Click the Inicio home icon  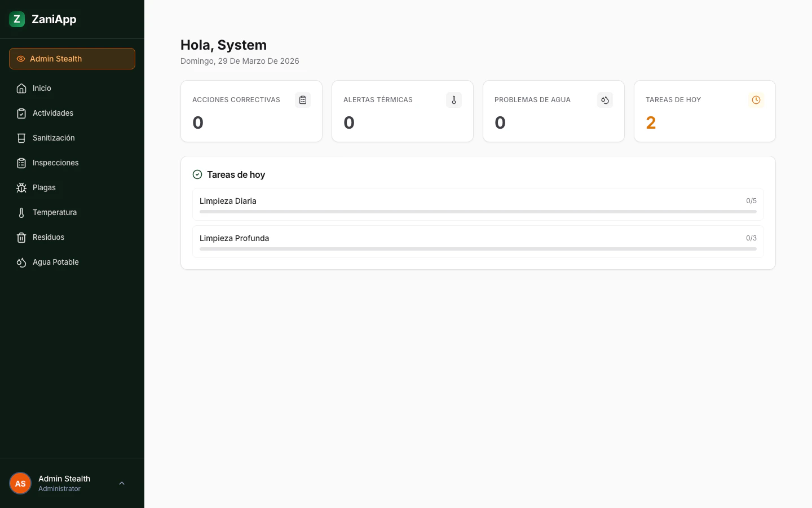[21, 88]
